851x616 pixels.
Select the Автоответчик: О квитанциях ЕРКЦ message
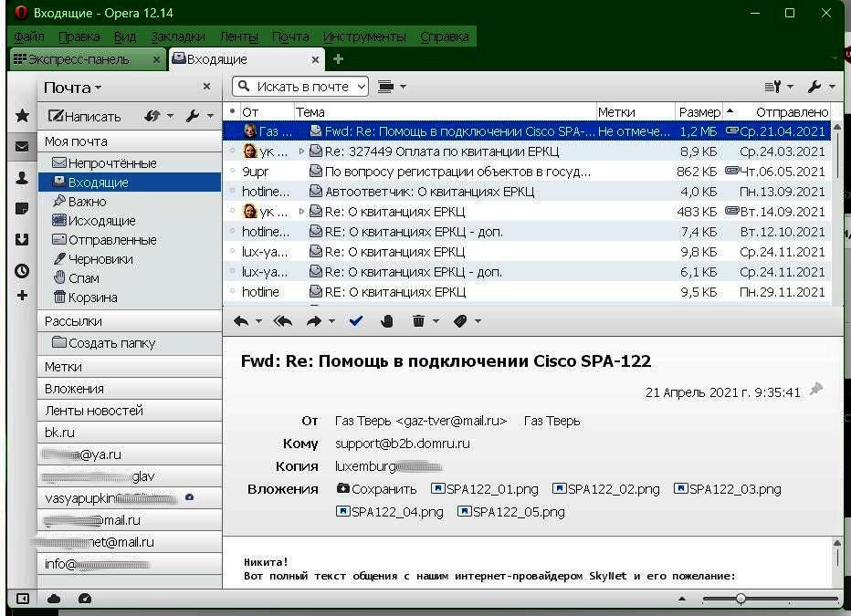click(x=527, y=192)
